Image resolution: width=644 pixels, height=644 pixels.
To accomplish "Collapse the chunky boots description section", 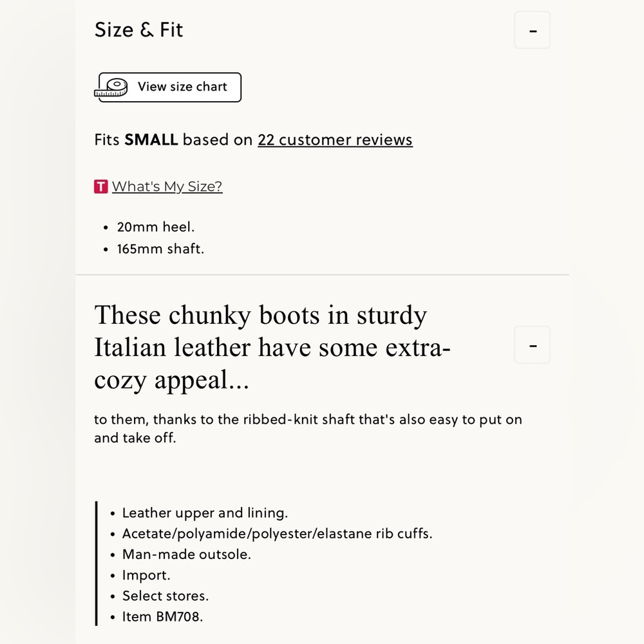I will click(x=532, y=345).
